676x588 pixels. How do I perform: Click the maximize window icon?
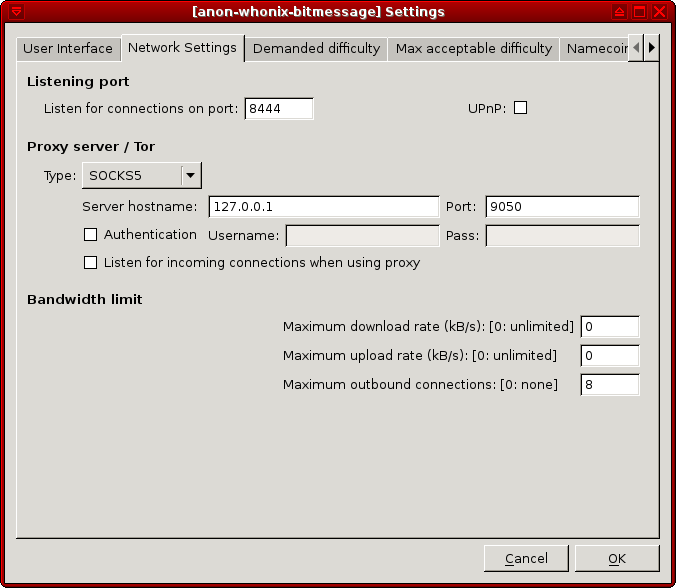(640, 11)
